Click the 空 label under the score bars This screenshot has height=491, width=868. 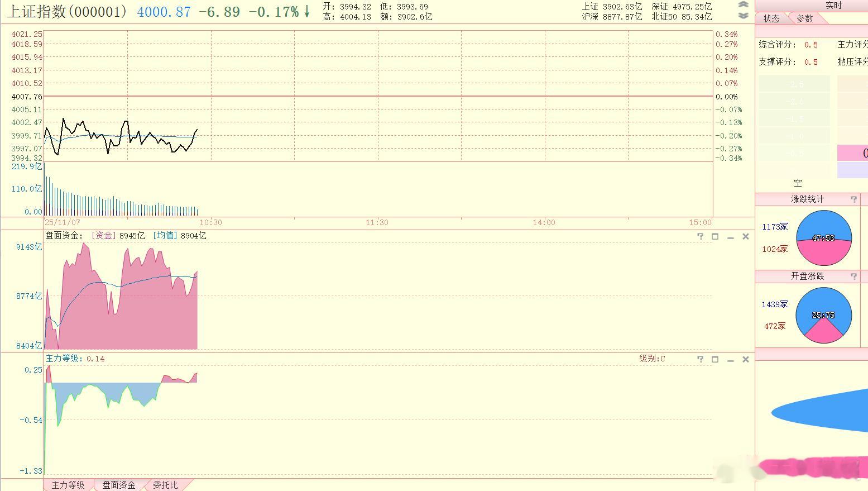pos(798,183)
